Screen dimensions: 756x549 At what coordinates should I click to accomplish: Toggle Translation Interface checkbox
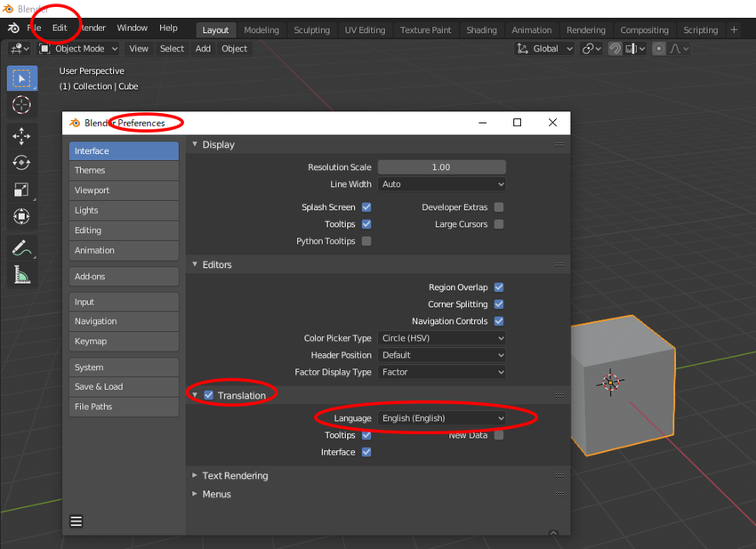coord(366,452)
